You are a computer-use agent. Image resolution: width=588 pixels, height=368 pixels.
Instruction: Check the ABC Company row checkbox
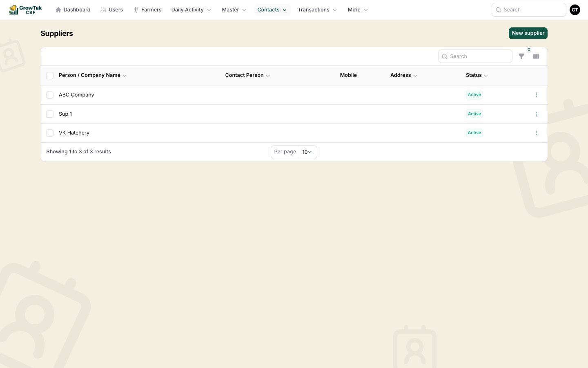(x=50, y=95)
